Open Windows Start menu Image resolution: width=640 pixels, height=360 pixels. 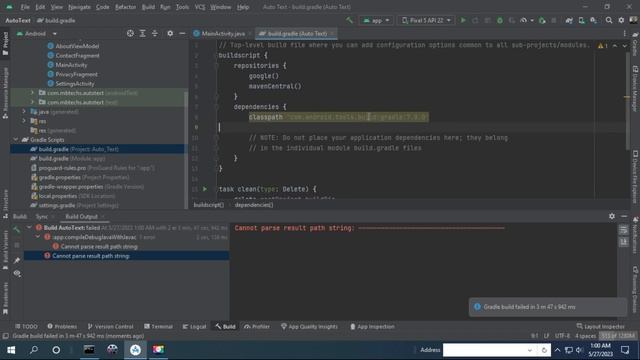11,350
